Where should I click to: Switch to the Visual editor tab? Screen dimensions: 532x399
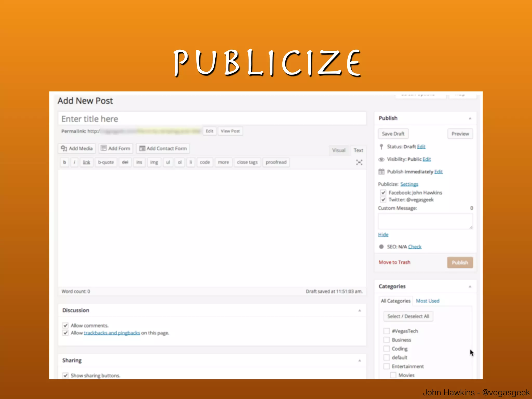tap(339, 150)
